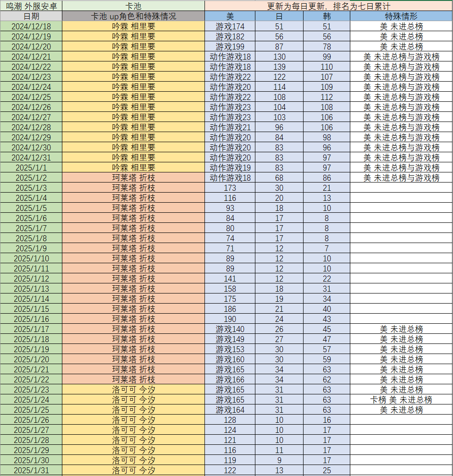Select the 美 value 173 cell

[230, 188]
